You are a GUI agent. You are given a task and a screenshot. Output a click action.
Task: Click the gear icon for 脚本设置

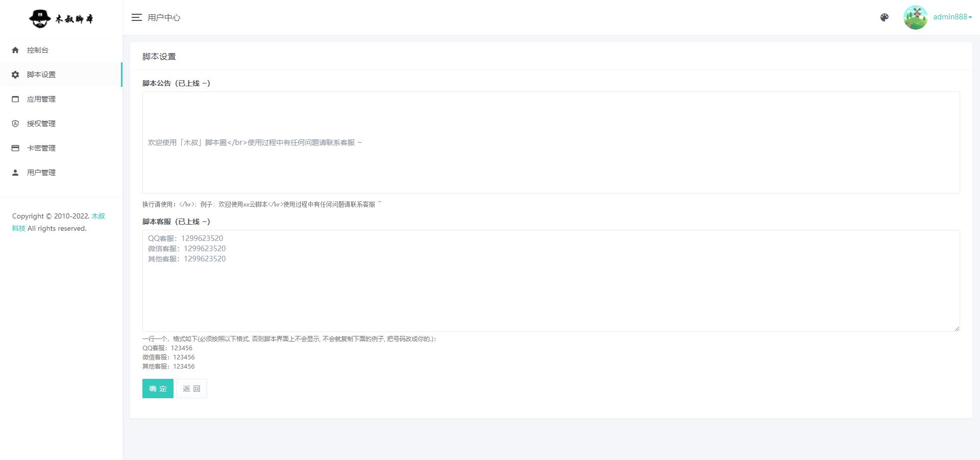[15, 75]
